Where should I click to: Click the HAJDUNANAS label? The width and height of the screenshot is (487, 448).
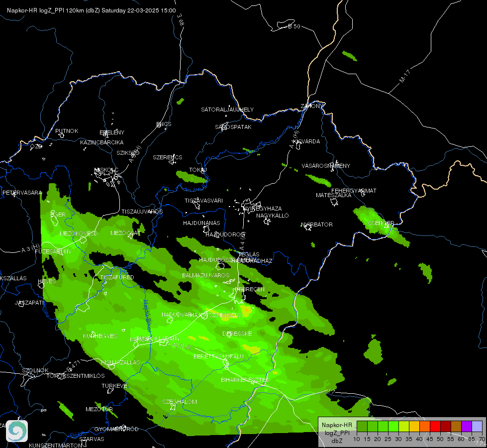click(x=201, y=223)
